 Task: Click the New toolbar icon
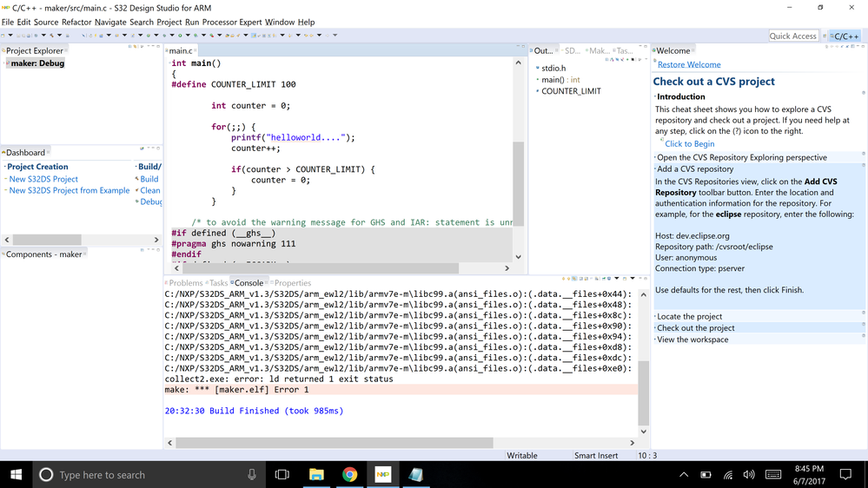[3, 36]
